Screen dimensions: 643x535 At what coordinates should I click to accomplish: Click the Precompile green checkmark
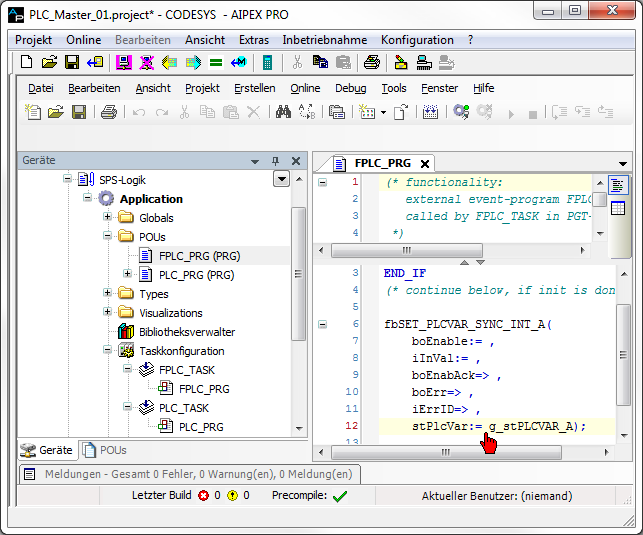pos(340,496)
